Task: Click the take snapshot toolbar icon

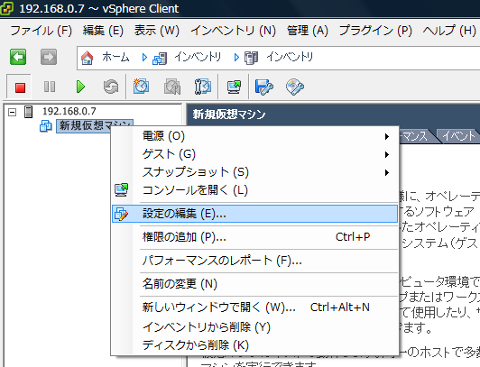Action: pos(141,86)
